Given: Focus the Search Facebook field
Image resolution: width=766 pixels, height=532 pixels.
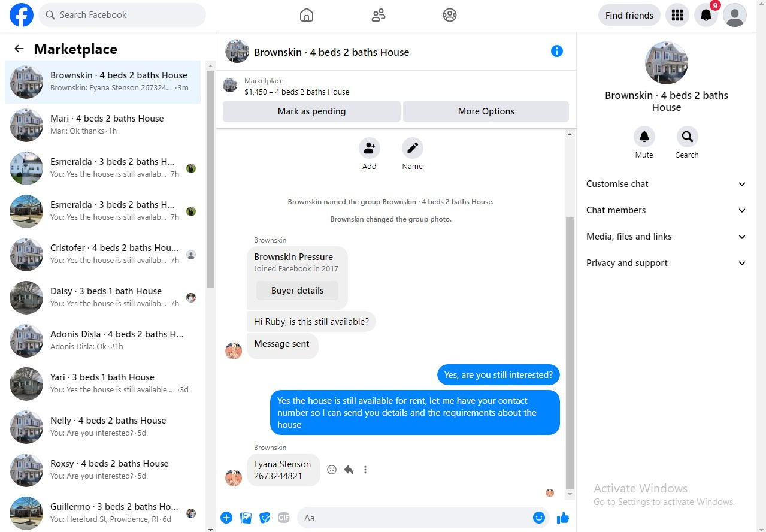Looking at the screenshot, I should point(122,15).
